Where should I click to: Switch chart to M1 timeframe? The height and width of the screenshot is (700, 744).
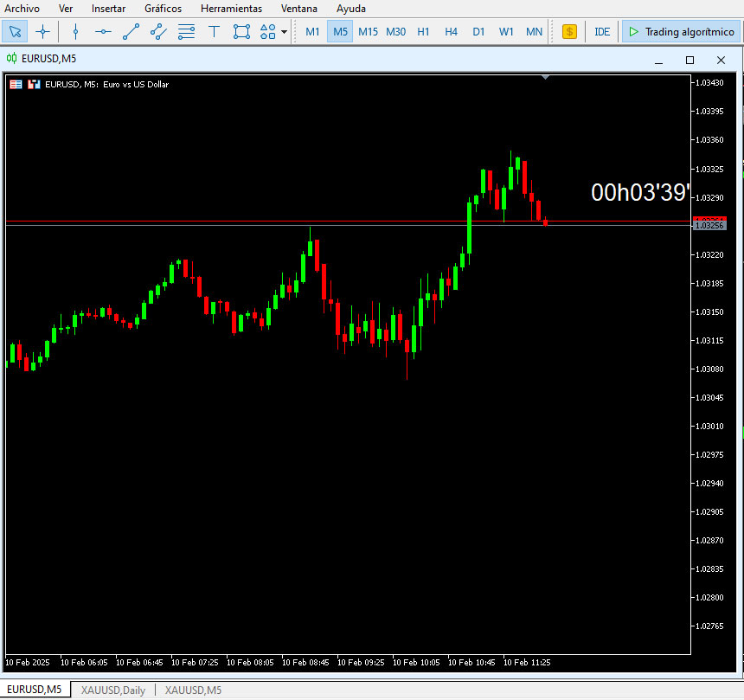[313, 32]
